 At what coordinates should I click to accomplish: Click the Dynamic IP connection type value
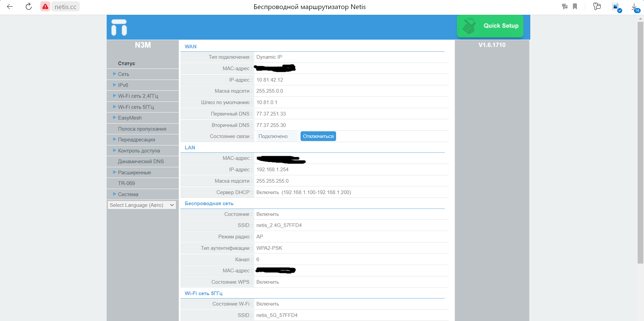tap(269, 57)
